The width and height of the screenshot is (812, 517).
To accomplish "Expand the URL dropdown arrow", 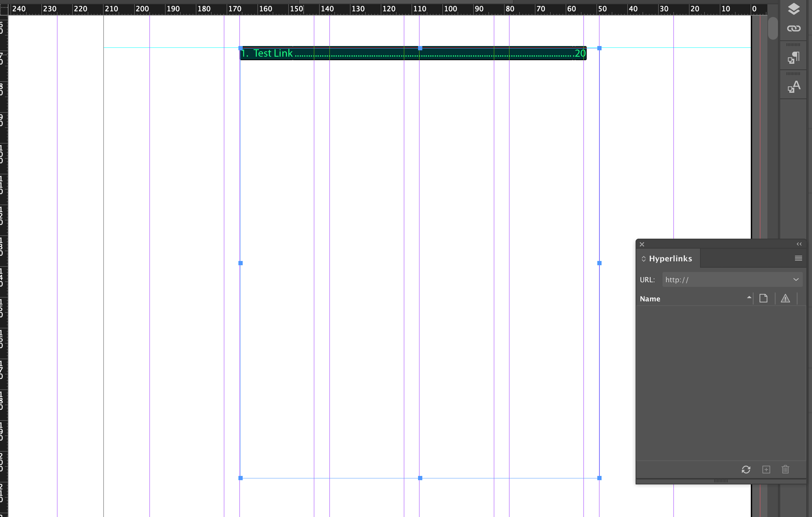I will [x=796, y=279].
